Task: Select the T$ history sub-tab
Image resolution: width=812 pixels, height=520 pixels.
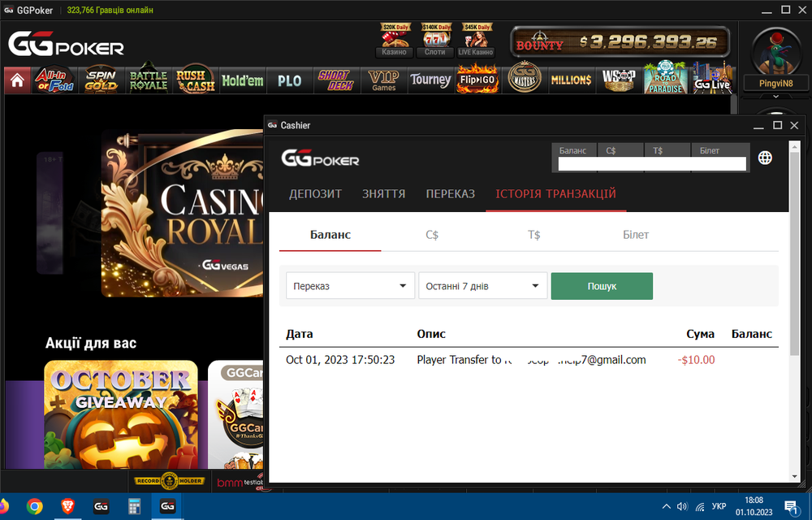Action: point(534,235)
